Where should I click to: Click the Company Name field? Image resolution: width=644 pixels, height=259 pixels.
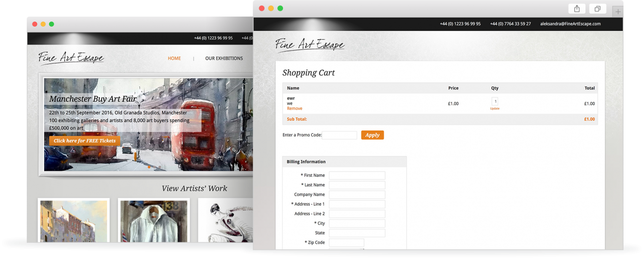pyautogui.click(x=357, y=194)
